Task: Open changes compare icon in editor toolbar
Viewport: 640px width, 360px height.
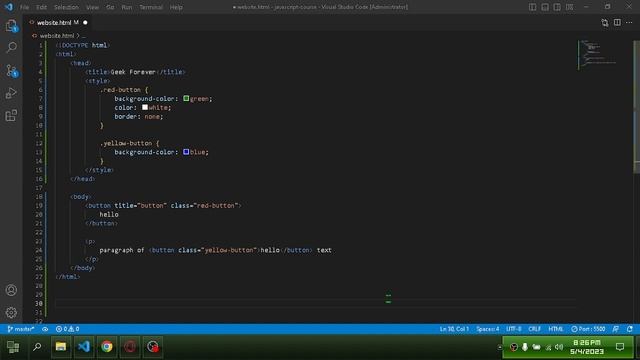Action: pos(604,23)
